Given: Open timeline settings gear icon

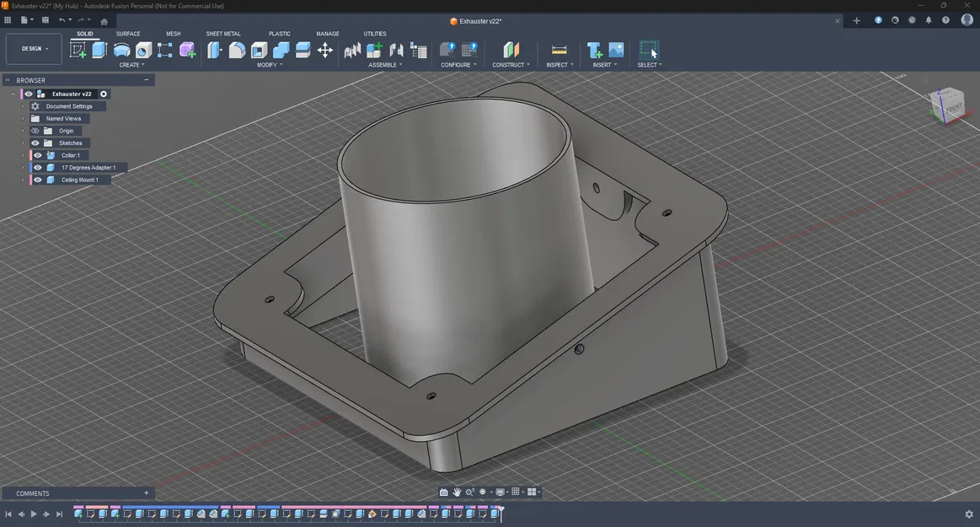Looking at the screenshot, I should click(968, 514).
